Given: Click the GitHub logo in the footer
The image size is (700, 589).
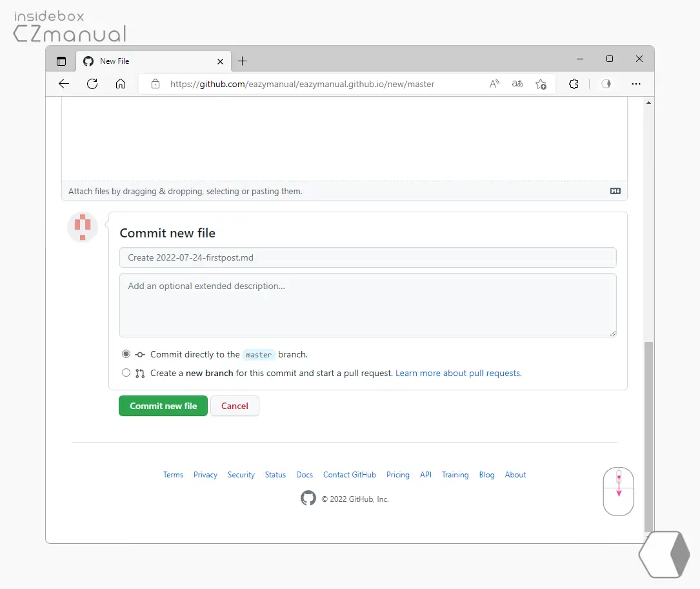Looking at the screenshot, I should pos(308,498).
